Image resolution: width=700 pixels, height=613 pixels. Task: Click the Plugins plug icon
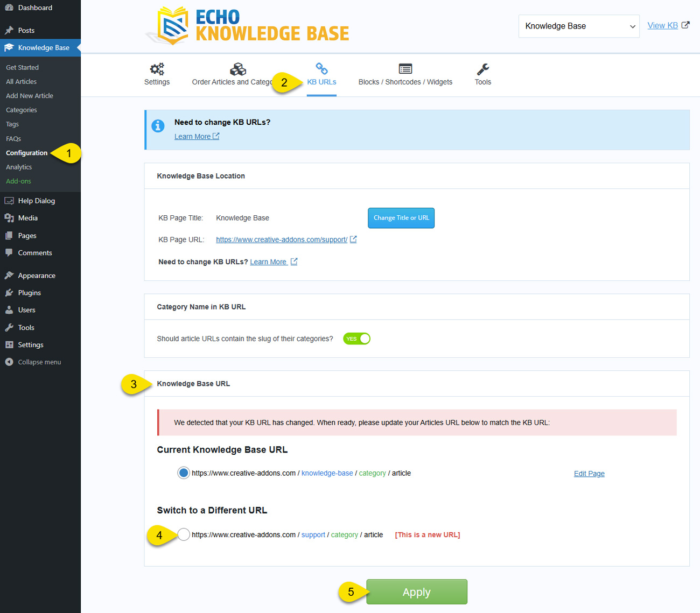pyautogui.click(x=9, y=293)
